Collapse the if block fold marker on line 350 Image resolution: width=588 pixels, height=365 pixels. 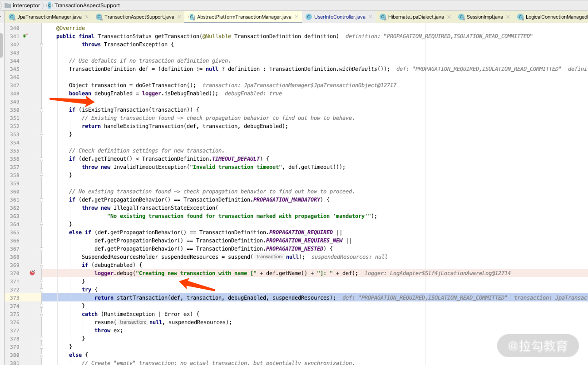click(41, 110)
